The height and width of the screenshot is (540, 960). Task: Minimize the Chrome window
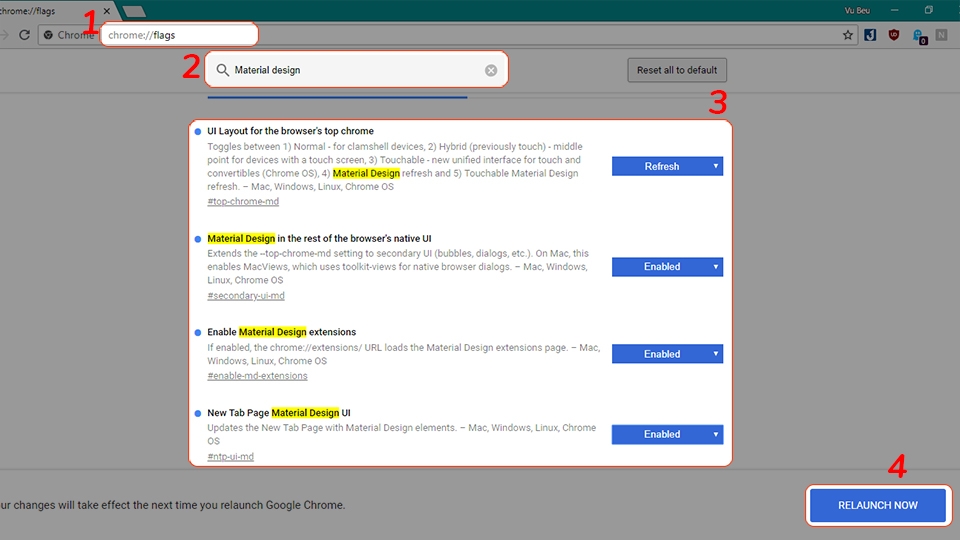point(894,10)
